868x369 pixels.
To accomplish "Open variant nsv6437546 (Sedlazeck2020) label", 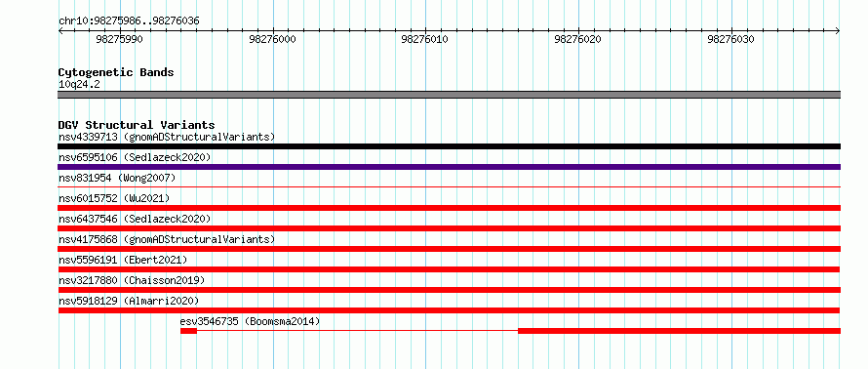I will (135, 219).
